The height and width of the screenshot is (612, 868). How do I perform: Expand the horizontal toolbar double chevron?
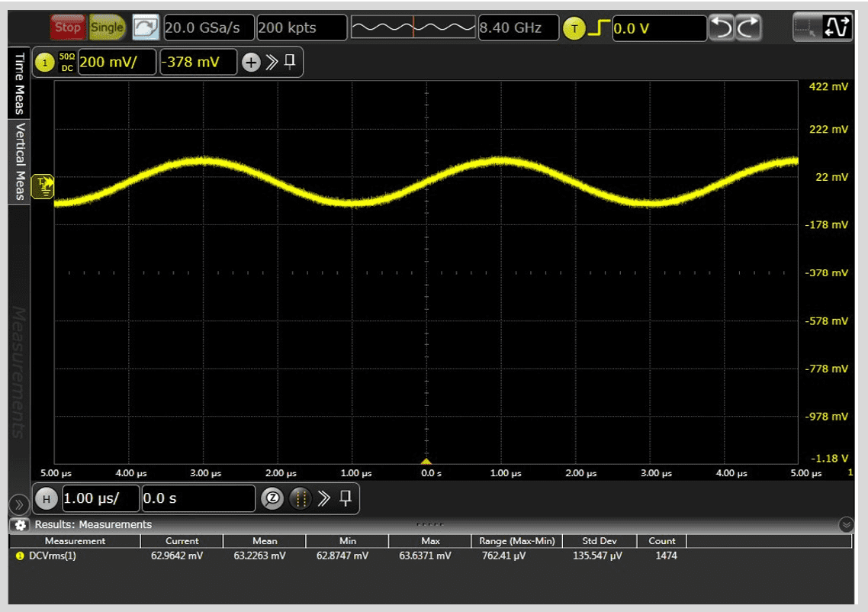click(x=324, y=499)
